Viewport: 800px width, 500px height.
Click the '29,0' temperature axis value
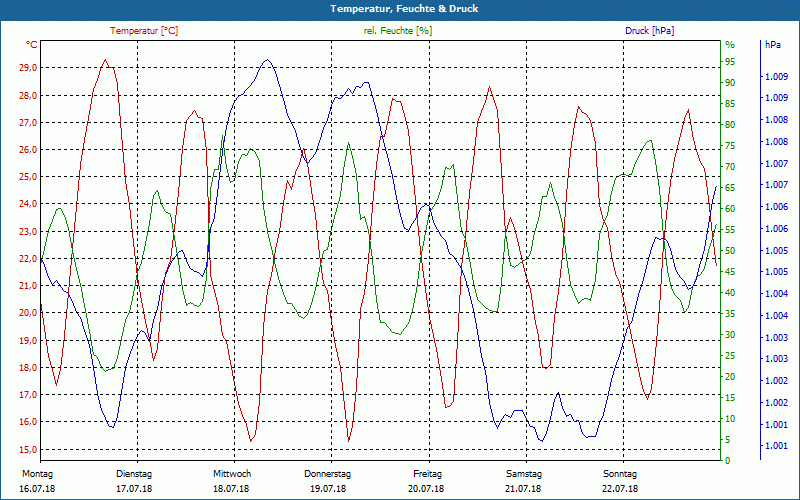tap(28, 68)
